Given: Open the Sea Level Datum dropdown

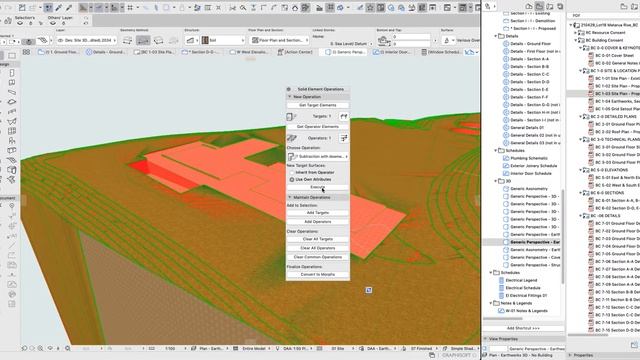Looking at the screenshot, I should (351, 44).
